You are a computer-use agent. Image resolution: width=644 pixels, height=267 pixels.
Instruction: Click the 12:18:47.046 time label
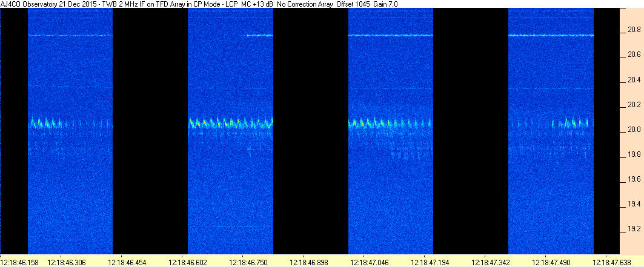(369, 262)
